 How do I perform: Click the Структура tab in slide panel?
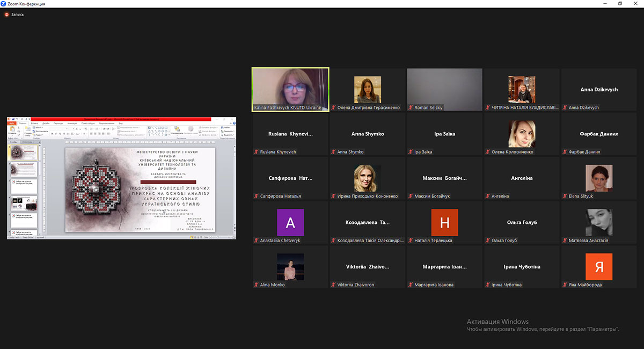tap(27, 142)
